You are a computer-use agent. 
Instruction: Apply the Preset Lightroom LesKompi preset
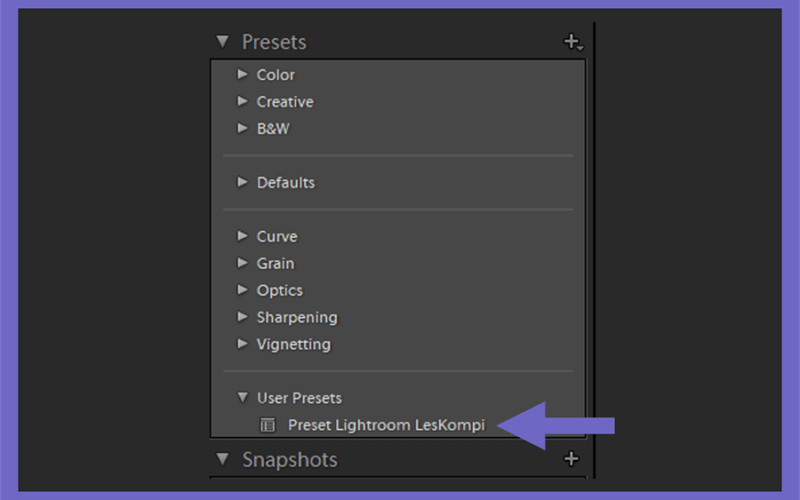(386, 425)
